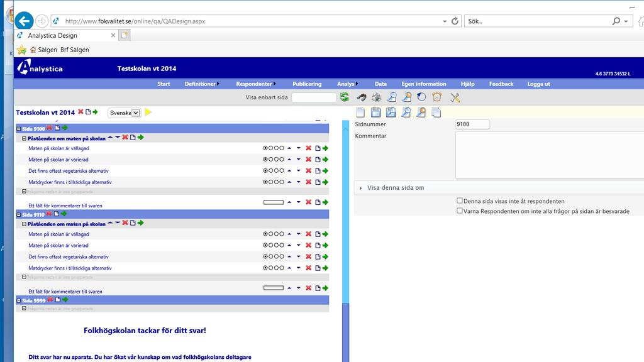This screenshot has width=644, height=362.
Task: Enable 'Varna Respondenten om inte alla frågor' checkbox
Action: point(460,211)
